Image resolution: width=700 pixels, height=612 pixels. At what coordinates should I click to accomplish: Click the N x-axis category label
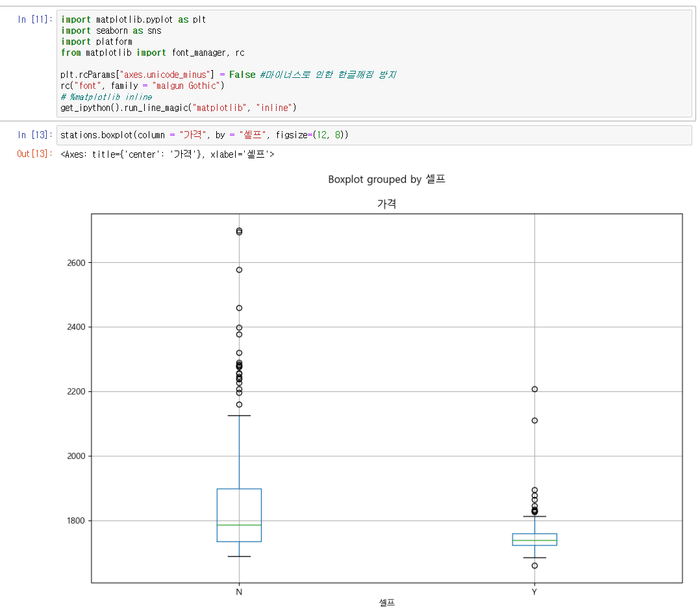coord(239,592)
